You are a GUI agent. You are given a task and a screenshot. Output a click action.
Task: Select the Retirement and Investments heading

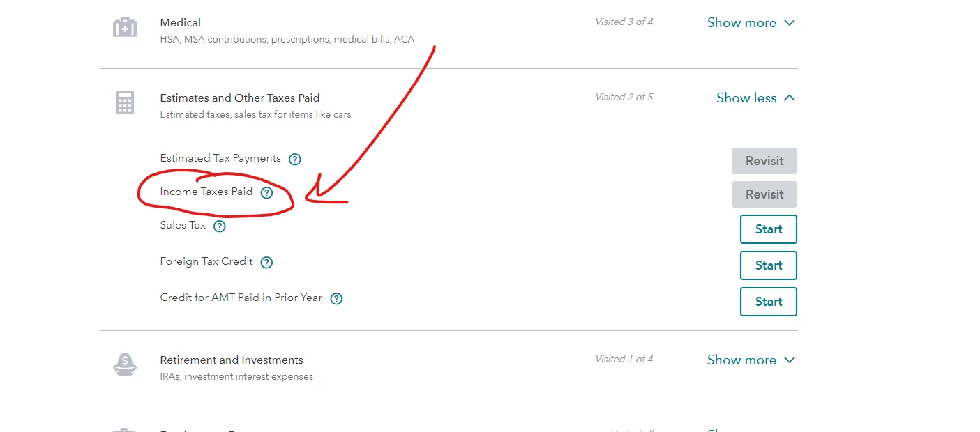tap(232, 360)
